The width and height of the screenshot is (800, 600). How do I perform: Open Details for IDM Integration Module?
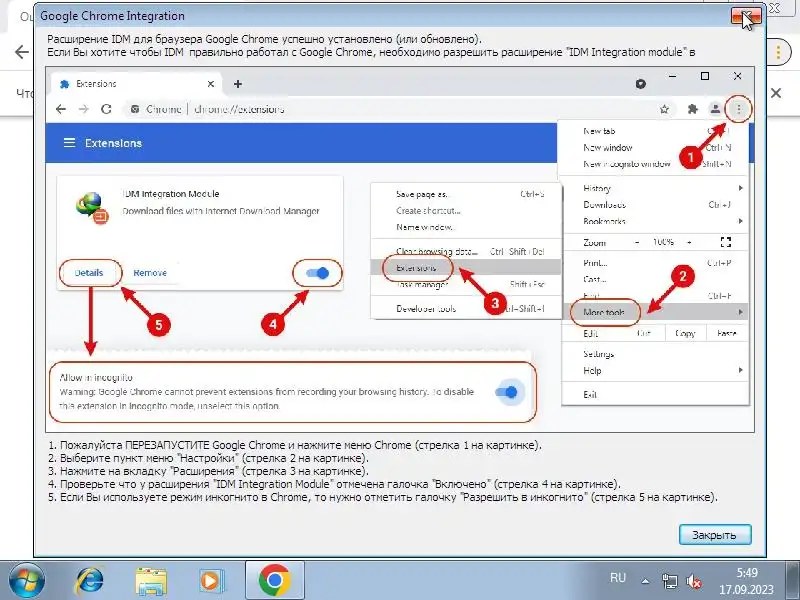[x=89, y=273]
